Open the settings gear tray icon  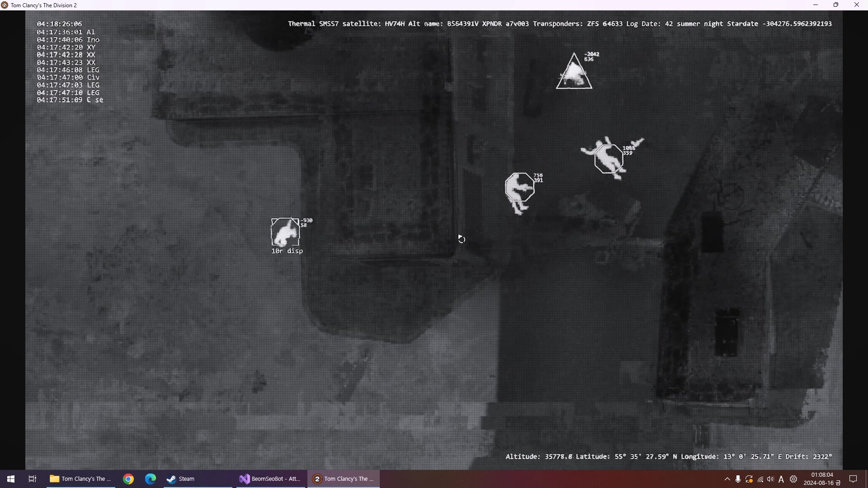[x=793, y=479]
